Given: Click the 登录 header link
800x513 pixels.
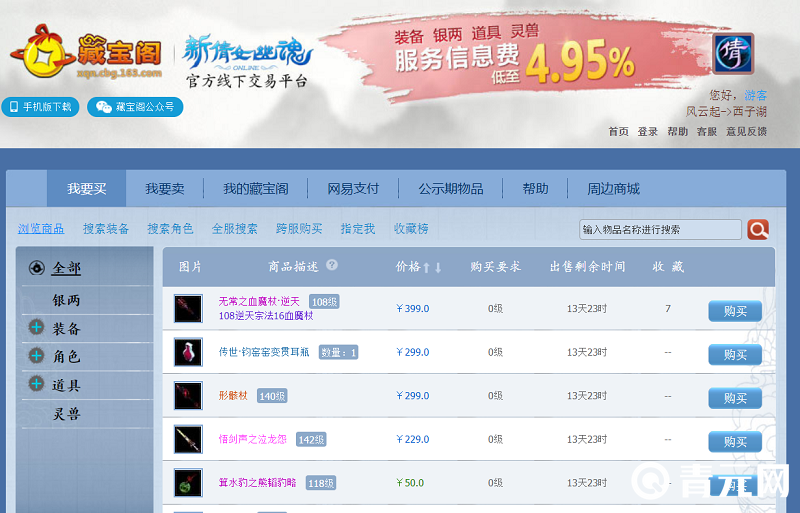Looking at the screenshot, I should 647,132.
